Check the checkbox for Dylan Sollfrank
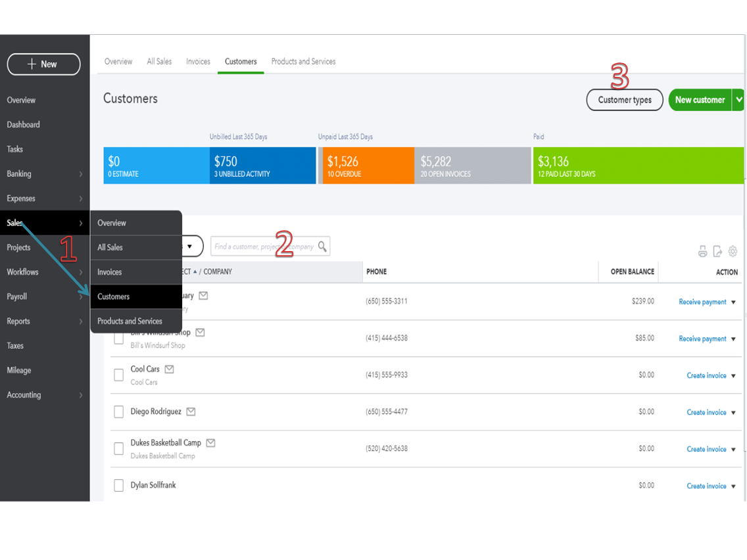The image size is (747, 560). tap(118, 484)
